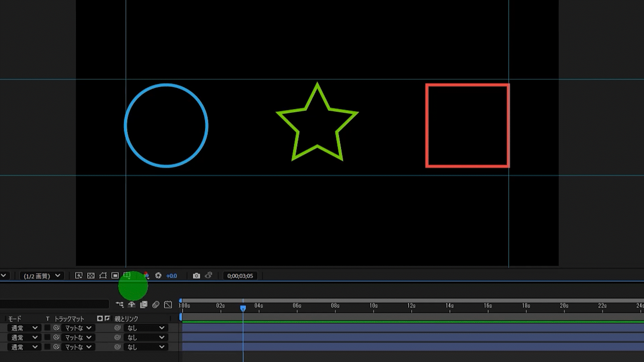Click parent pick whip spiral on first row

point(117,327)
